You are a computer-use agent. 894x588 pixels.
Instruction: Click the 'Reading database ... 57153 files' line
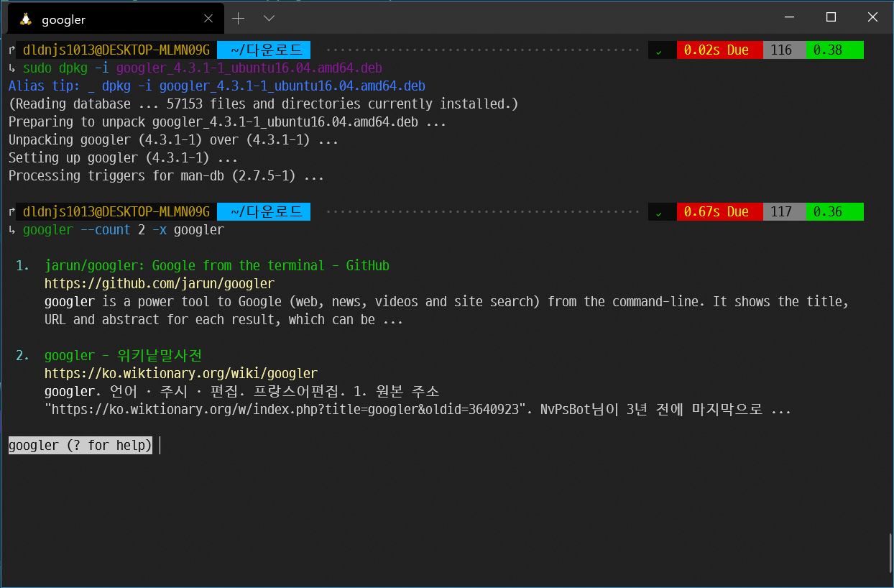[x=264, y=104]
